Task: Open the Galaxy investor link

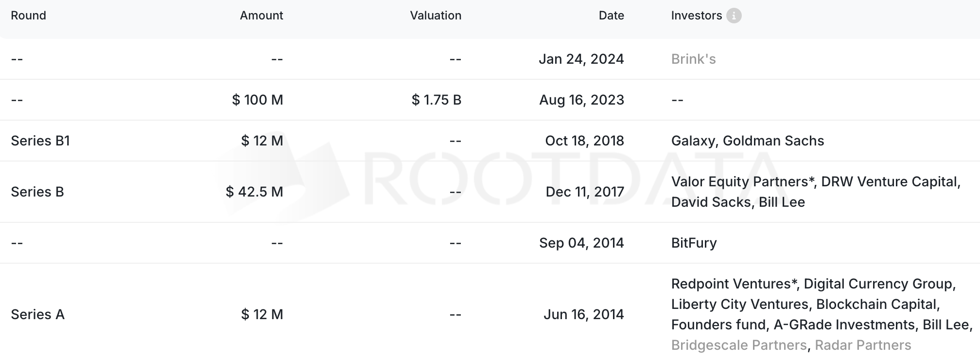Action: coord(693,141)
